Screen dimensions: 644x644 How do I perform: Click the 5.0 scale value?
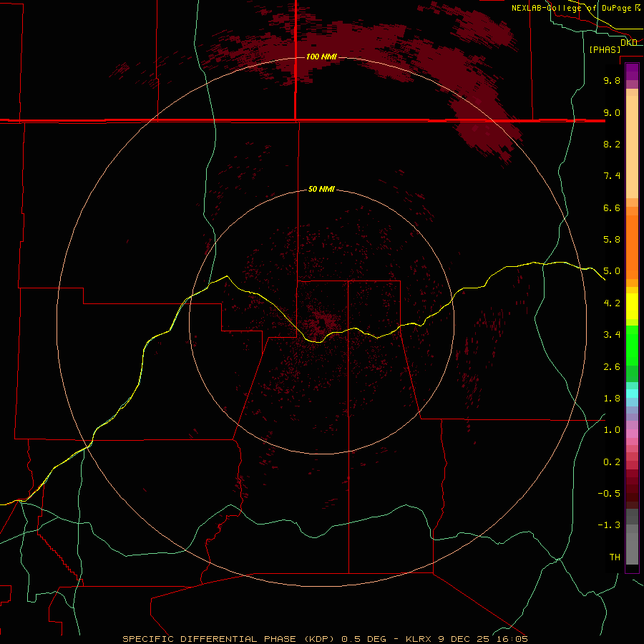tap(612, 271)
